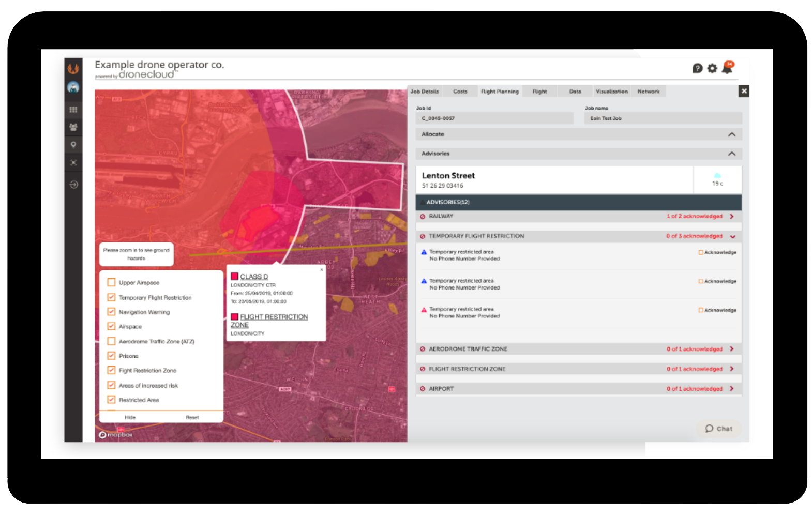Image resolution: width=812 pixels, height=517 pixels.
Task: Click the help question mark icon
Action: pyautogui.click(x=697, y=68)
